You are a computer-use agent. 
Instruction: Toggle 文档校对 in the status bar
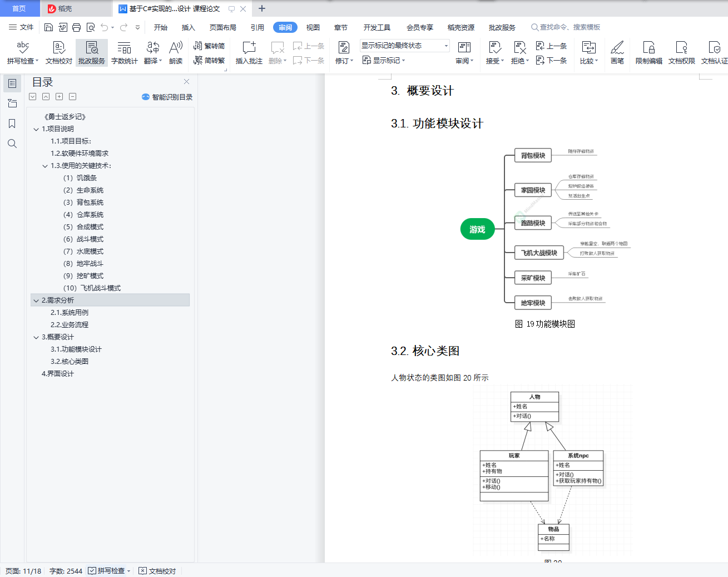[x=157, y=571]
